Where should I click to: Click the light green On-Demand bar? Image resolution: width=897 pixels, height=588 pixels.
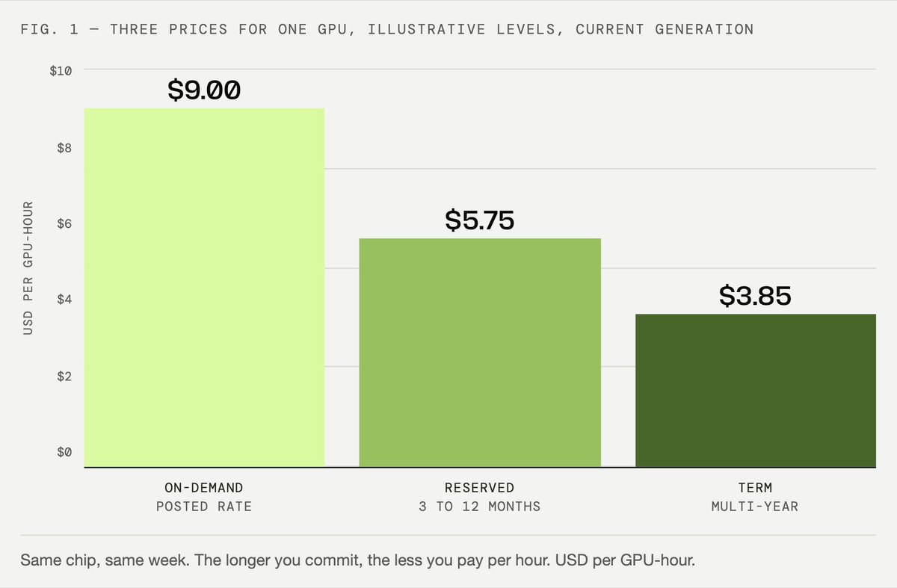204,288
